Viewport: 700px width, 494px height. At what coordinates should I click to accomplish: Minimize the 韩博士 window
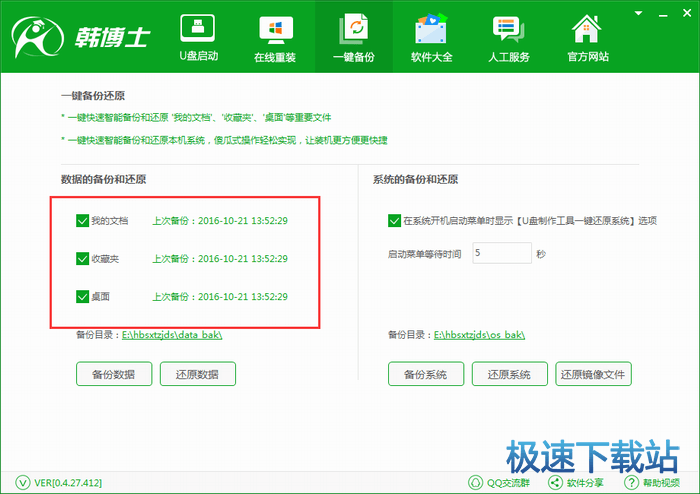(x=663, y=14)
